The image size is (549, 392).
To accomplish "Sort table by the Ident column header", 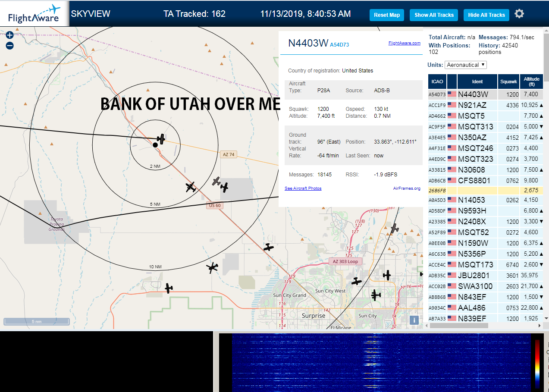I will [477, 82].
